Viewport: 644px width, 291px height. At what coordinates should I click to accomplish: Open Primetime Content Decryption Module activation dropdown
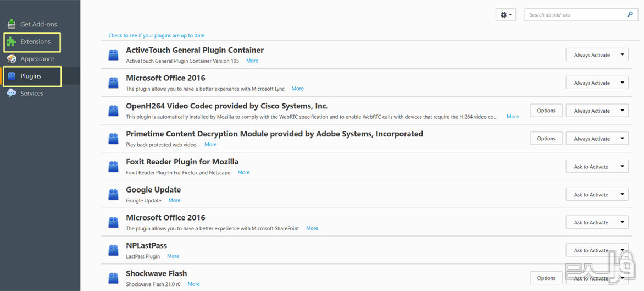tap(597, 139)
